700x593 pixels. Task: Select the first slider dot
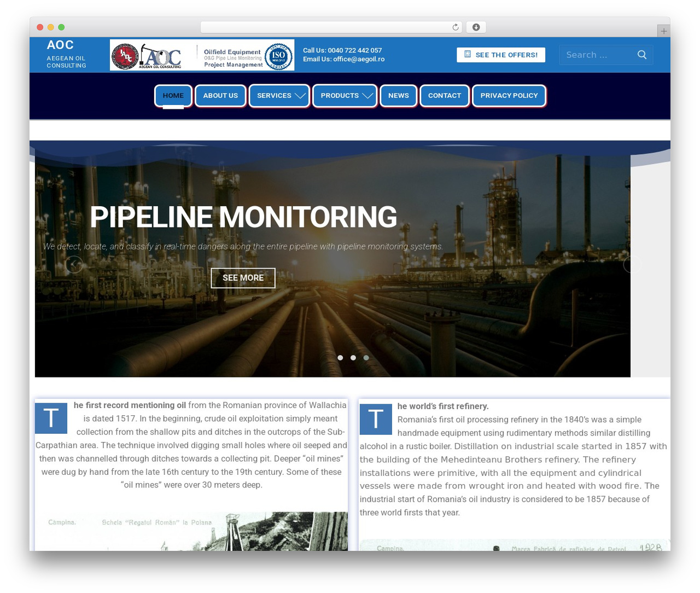(x=340, y=358)
